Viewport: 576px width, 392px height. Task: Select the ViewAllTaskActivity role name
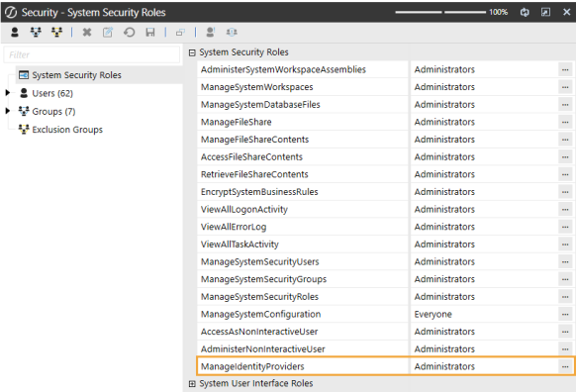tap(240, 245)
